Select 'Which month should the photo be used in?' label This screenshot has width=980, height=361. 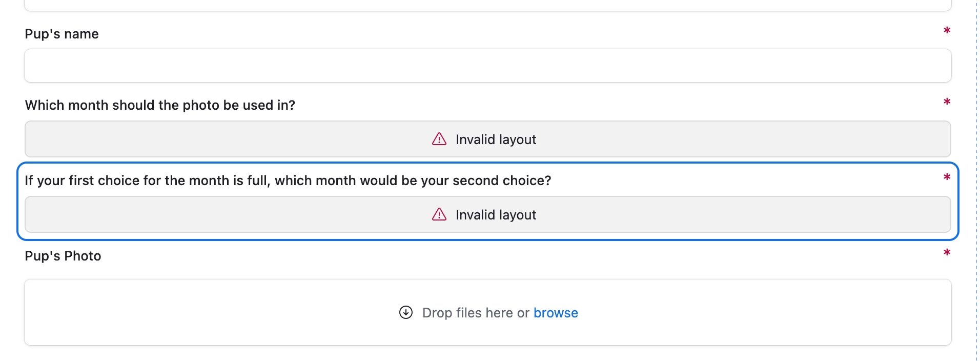pos(160,105)
